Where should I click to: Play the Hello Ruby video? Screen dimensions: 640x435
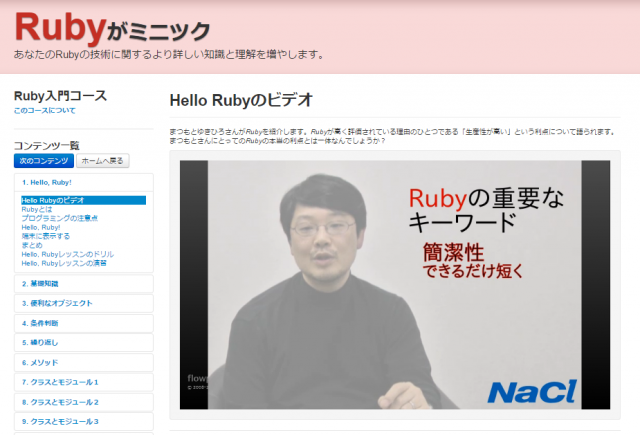tap(395, 284)
